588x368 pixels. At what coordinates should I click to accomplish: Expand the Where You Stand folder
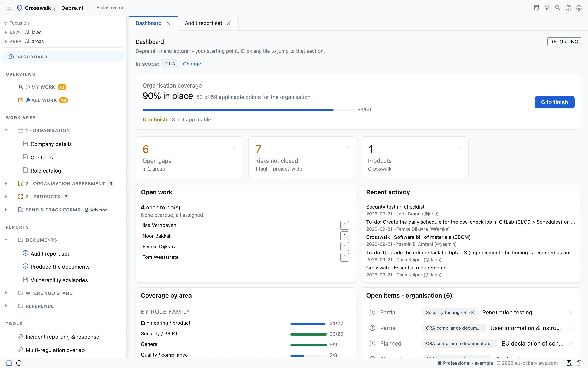click(x=6, y=293)
